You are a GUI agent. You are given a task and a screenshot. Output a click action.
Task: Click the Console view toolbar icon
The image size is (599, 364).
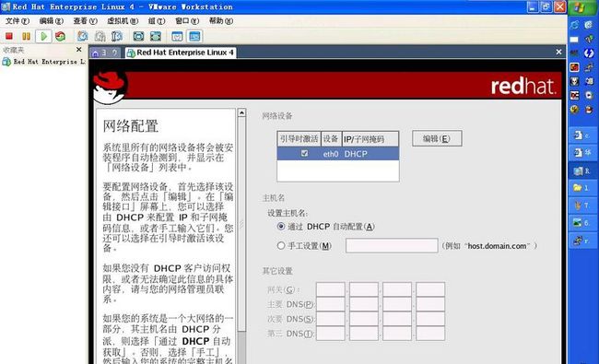point(194,36)
